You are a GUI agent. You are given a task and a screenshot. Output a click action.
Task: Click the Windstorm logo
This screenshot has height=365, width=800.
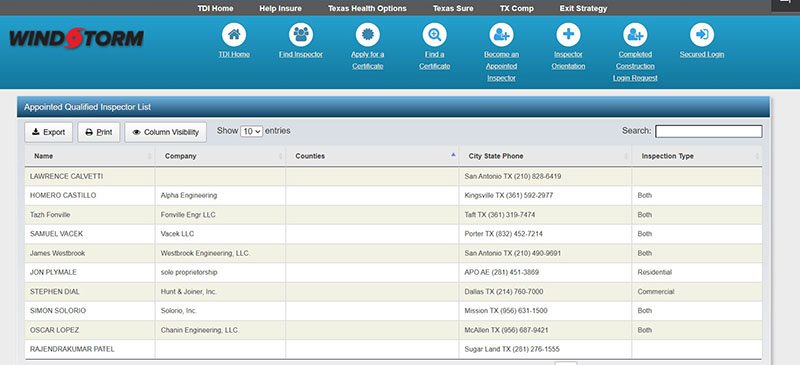[x=77, y=38]
